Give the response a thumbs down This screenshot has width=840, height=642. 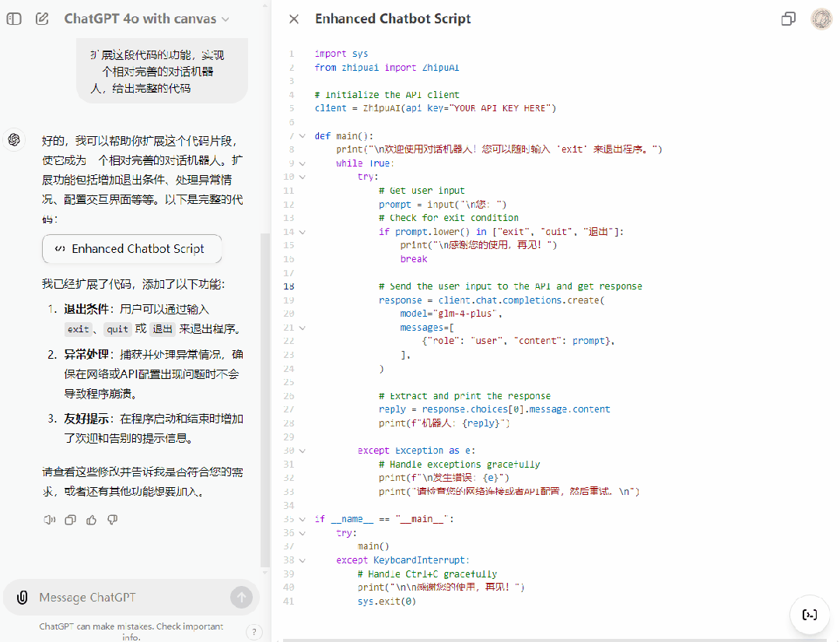point(112,520)
